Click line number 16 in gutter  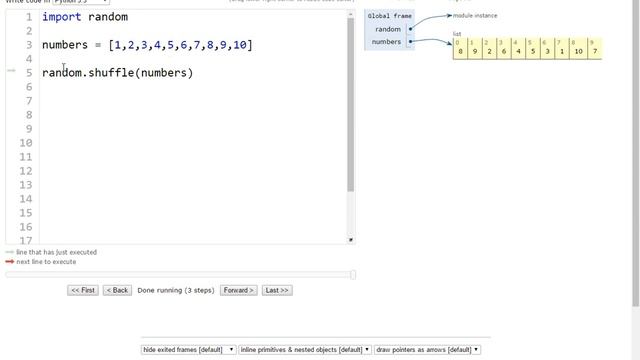tap(26, 227)
